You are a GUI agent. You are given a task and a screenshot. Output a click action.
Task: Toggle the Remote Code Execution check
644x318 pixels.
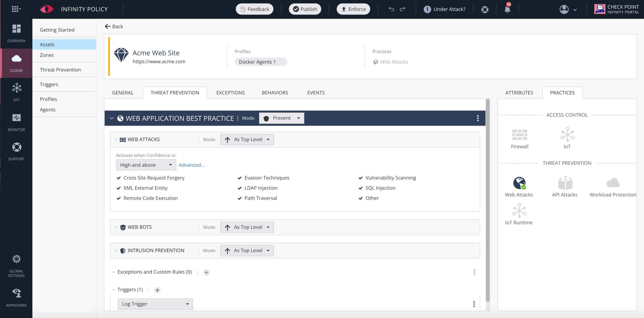coord(119,198)
